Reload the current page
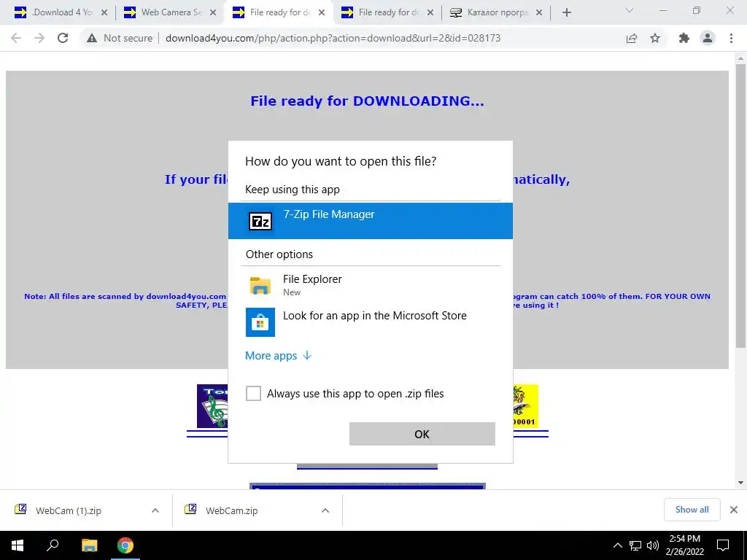The image size is (747, 560). tap(63, 38)
